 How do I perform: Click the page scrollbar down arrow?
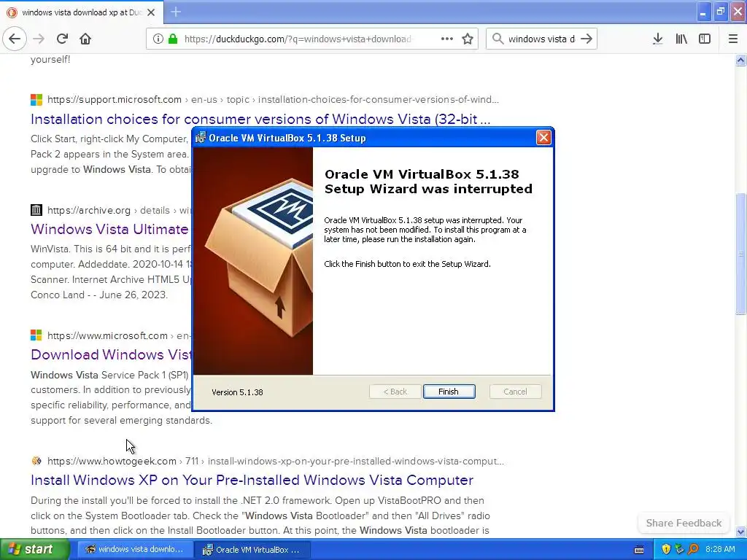pyautogui.click(x=740, y=532)
